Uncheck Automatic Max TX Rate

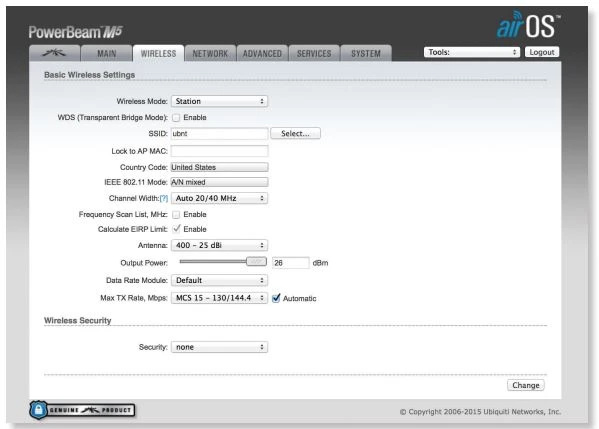(276, 298)
